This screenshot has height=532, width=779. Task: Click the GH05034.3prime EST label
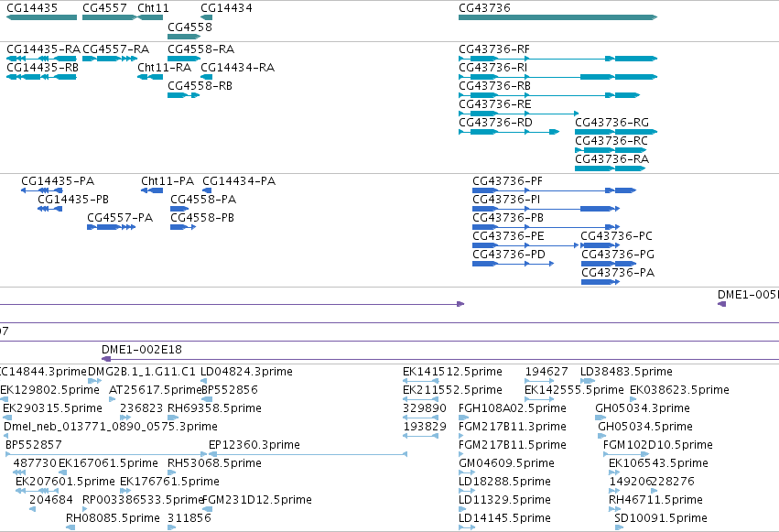tap(643, 408)
